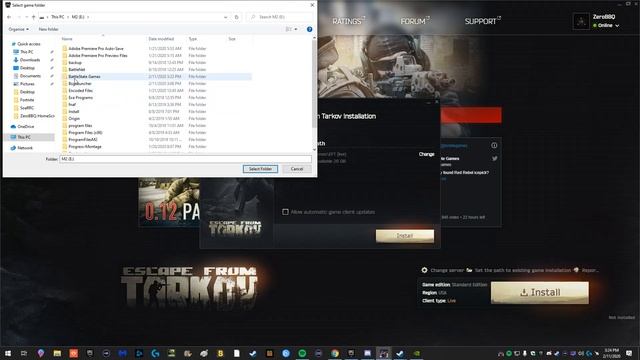
Task: Open the Windows Start menu
Action: pos(8,353)
